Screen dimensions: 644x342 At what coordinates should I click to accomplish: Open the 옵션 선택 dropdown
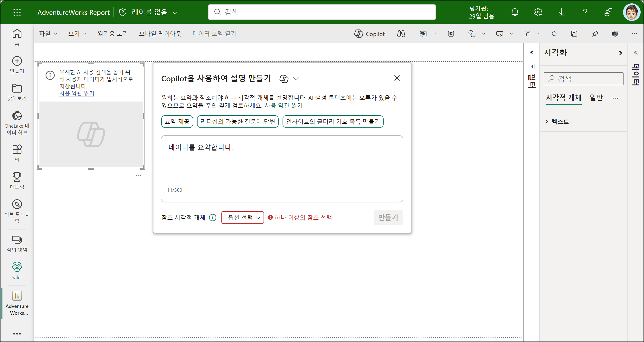click(x=243, y=217)
